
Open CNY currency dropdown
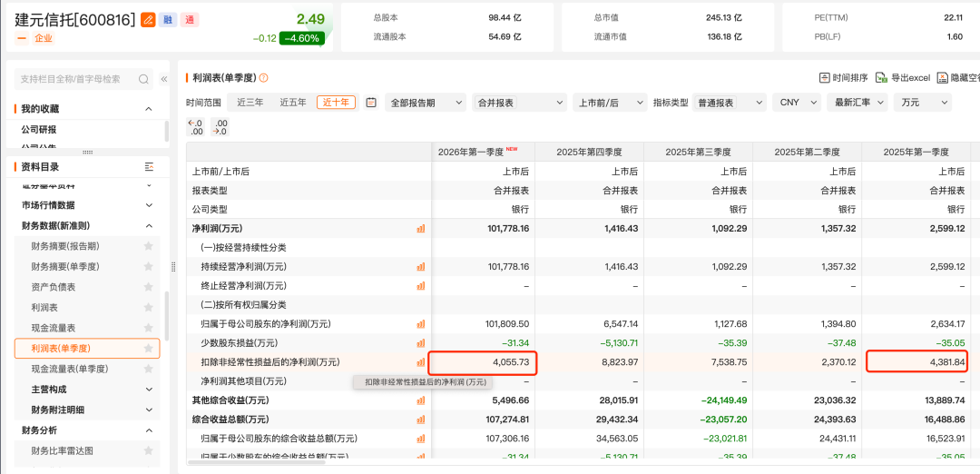(797, 103)
